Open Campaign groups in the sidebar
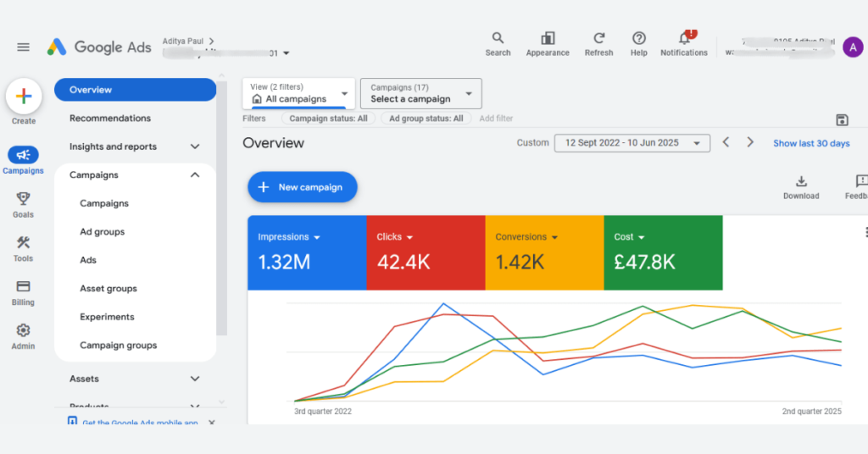This screenshot has height=454, width=868. [118, 345]
